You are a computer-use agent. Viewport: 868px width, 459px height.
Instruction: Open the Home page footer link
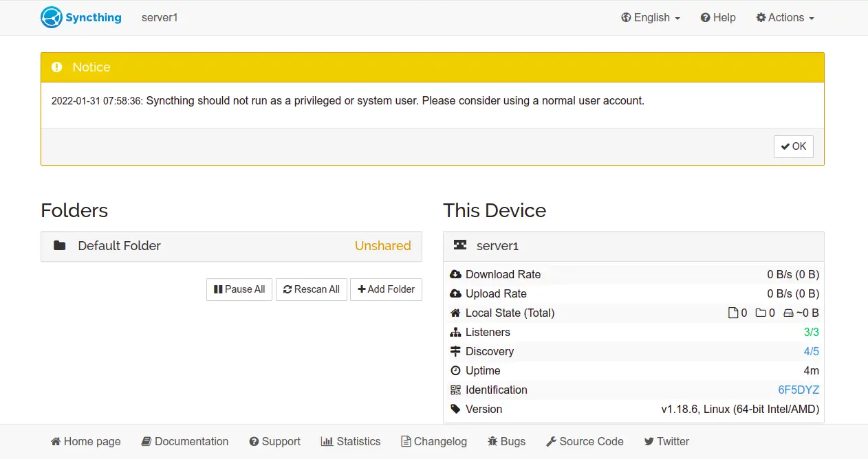[86, 441]
